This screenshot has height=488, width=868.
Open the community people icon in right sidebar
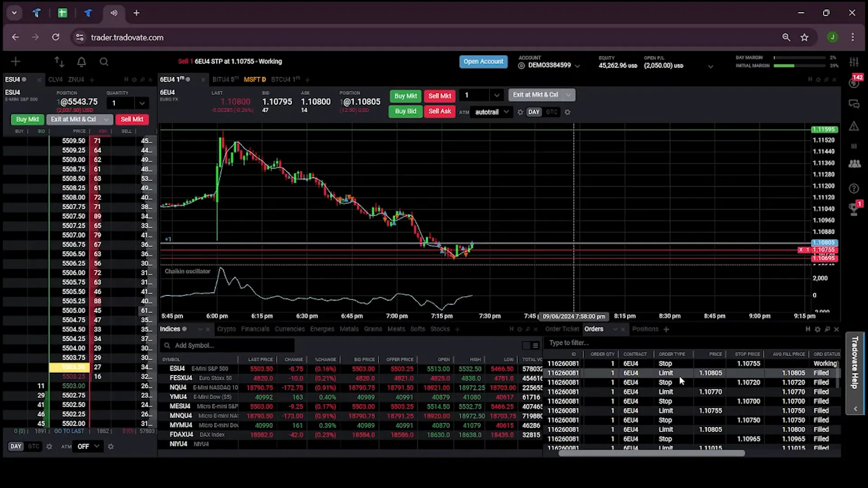pos(854,164)
